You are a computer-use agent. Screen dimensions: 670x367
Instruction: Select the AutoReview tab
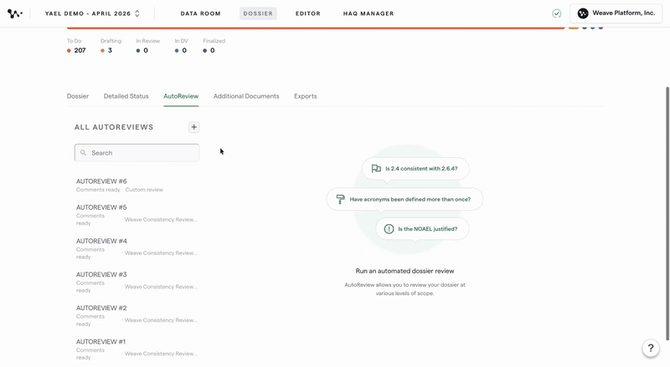point(181,96)
